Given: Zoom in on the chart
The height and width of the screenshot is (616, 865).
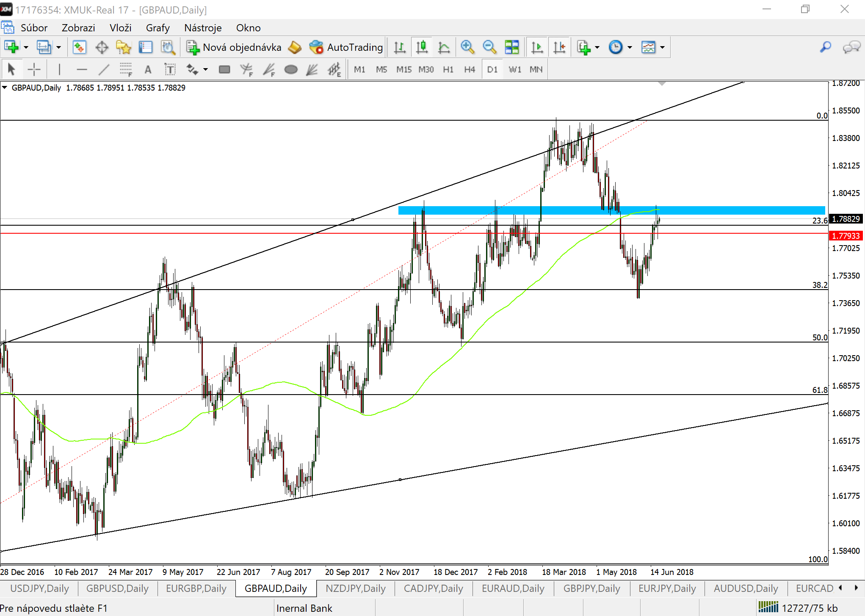Looking at the screenshot, I should point(467,47).
